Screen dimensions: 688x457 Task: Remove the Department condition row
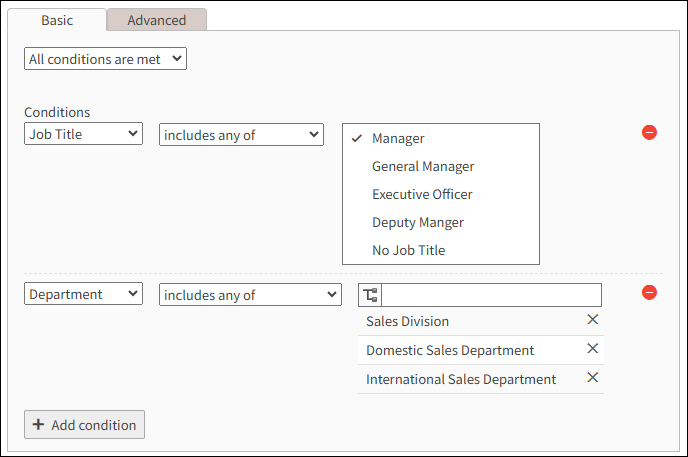tap(649, 292)
